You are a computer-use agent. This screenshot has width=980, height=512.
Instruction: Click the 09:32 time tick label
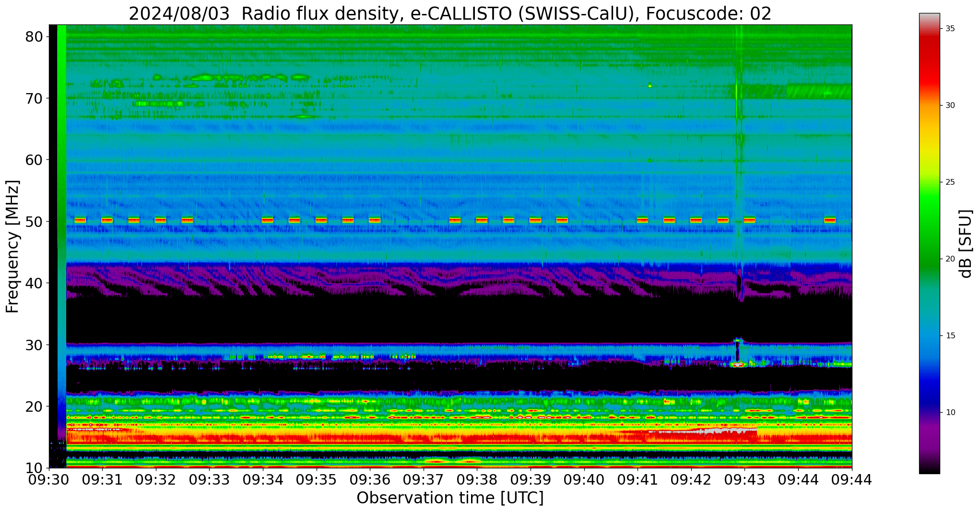pos(156,479)
